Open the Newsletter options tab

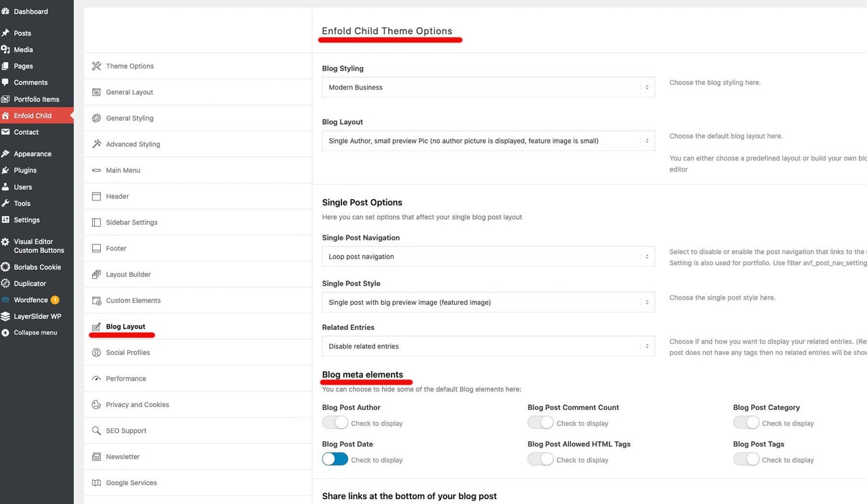198,457
